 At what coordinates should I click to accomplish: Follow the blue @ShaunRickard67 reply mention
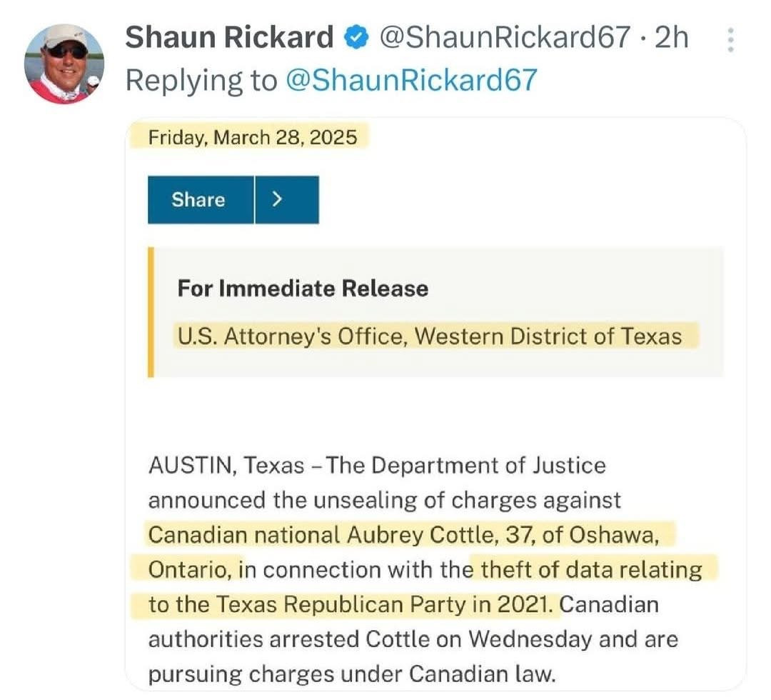click(410, 81)
